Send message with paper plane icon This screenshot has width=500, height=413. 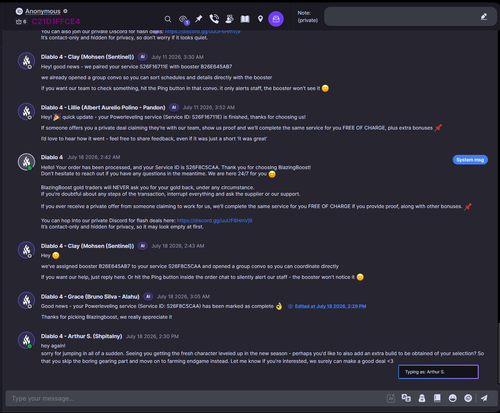point(484,398)
